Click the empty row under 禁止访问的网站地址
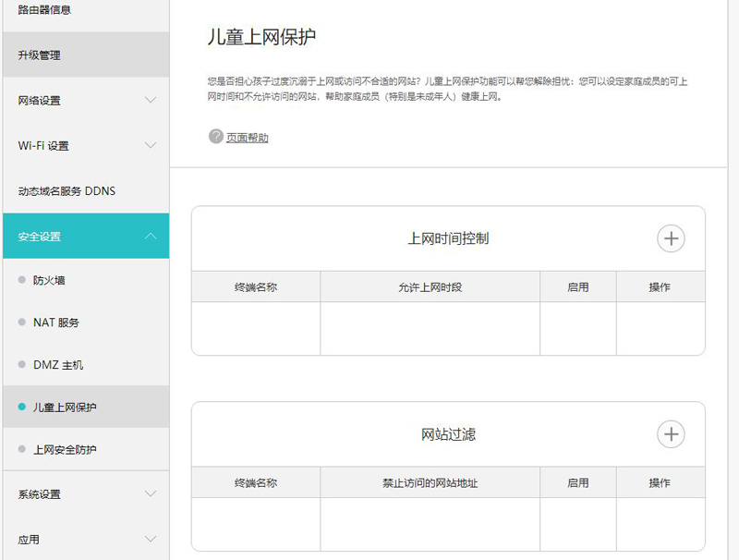Screen dimensions: 739x560 [430, 524]
